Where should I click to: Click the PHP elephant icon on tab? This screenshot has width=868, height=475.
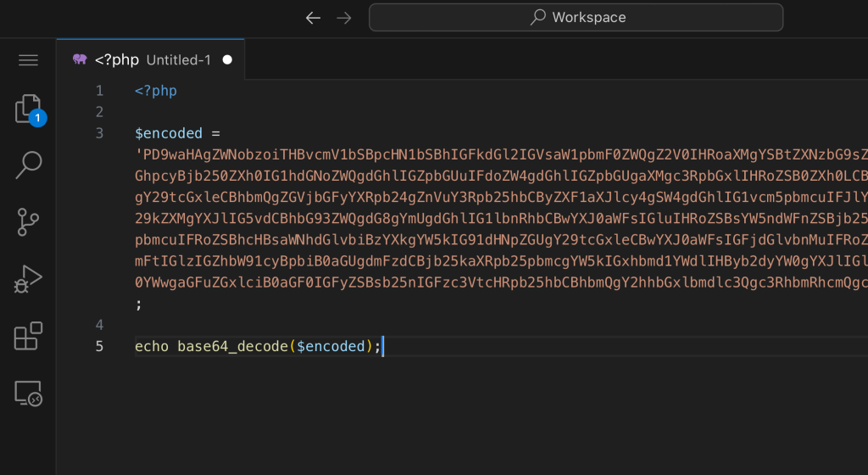81,60
